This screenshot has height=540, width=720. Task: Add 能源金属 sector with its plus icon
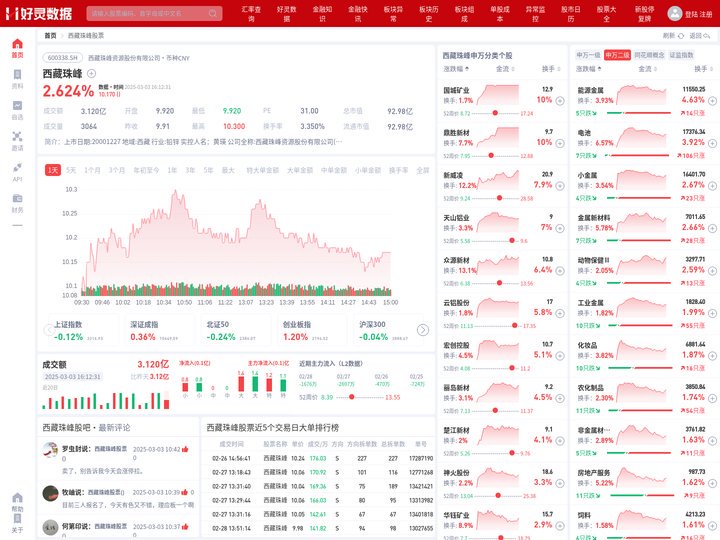tap(712, 101)
